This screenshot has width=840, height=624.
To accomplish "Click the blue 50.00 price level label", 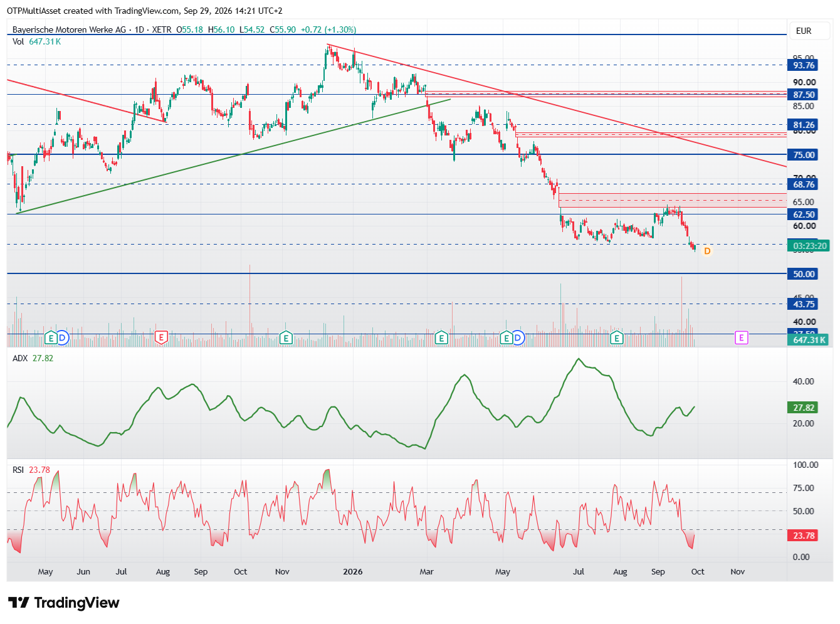I will (804, 274).
